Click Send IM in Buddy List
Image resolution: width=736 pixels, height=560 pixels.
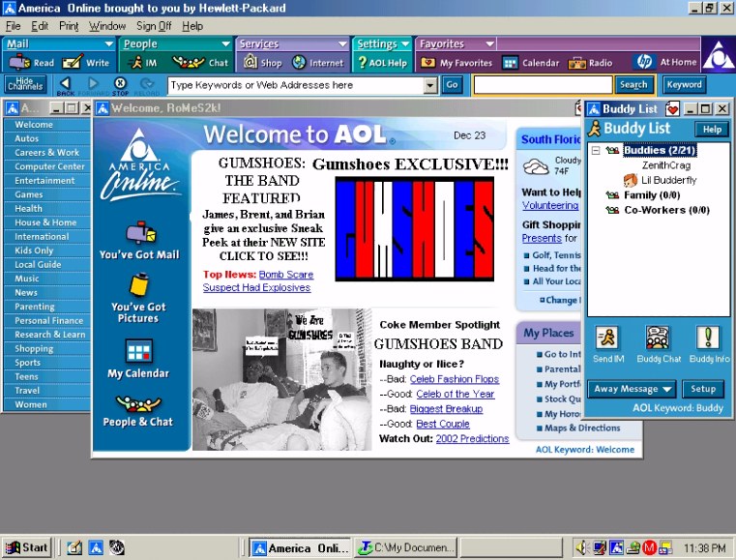click(x=608, y=337)
